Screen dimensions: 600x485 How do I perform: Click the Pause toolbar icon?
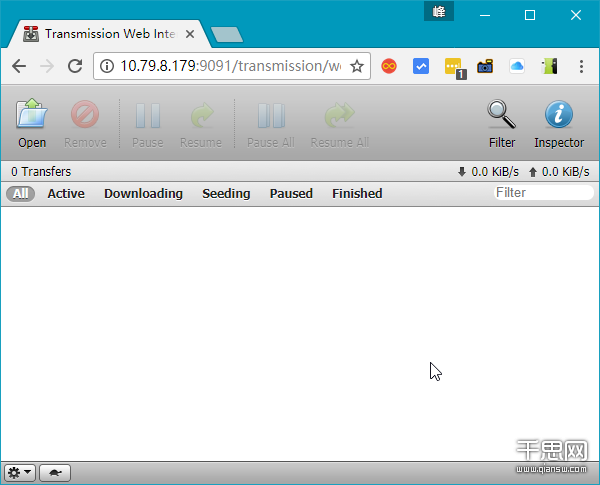tap(148, 115)
